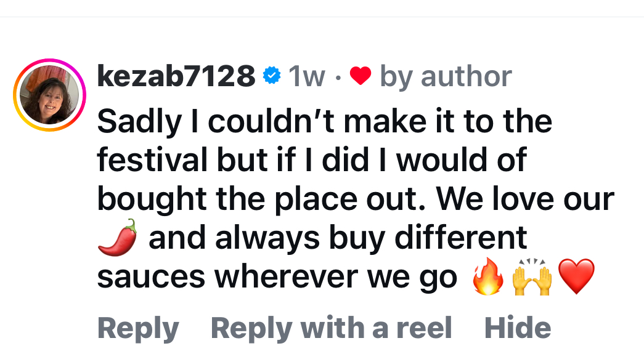Click the phrase "wherever we go"
Screen dimensions: 644x362
click(x=336, y=277)
